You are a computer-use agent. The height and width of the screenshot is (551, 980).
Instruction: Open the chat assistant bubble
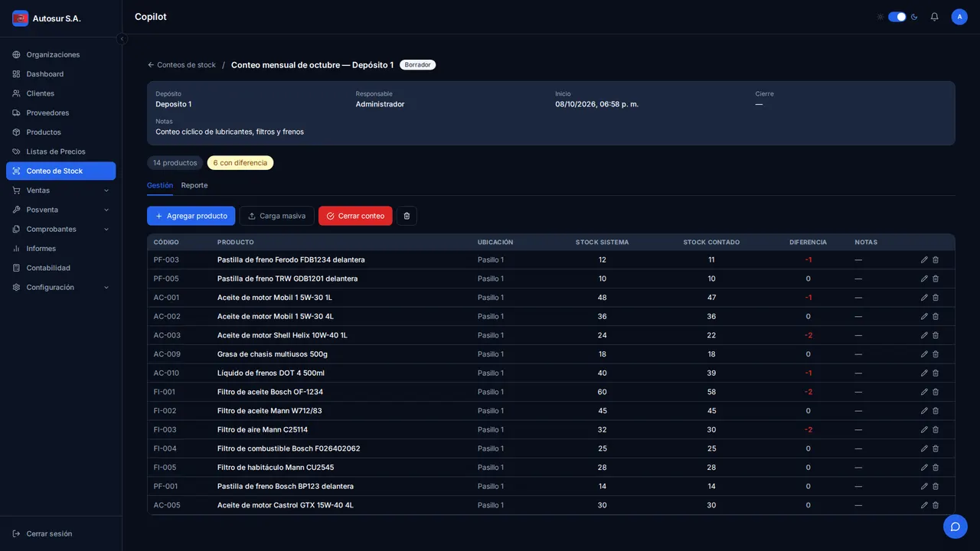point(955,527)
